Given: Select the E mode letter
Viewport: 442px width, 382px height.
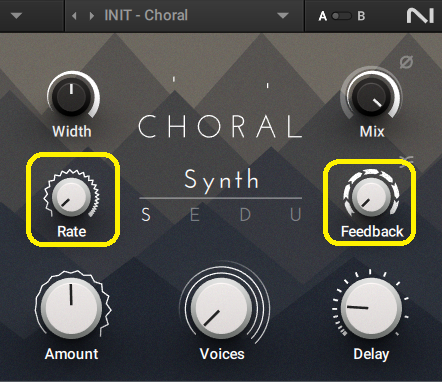Looking at the screenshot, I should [195, 214].
